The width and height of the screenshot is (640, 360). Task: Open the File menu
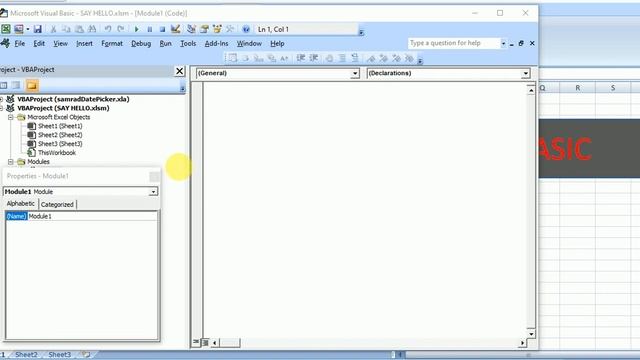[20, 43]
